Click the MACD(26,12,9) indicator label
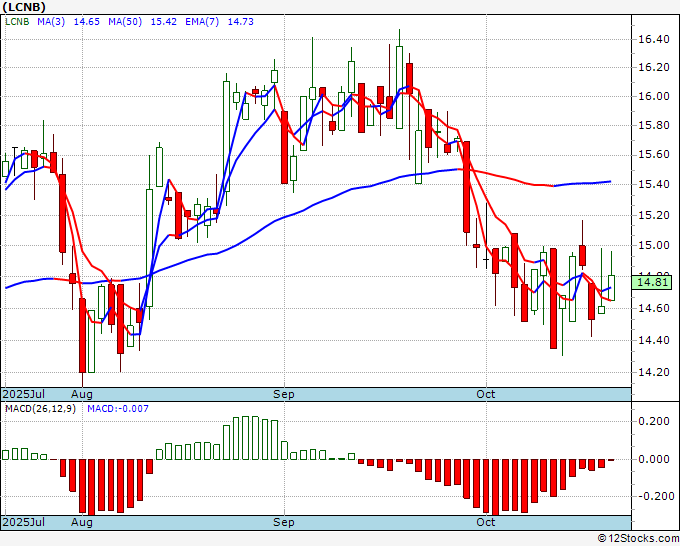Viewport: 680px width, 546px height. [x=40, y=409]
